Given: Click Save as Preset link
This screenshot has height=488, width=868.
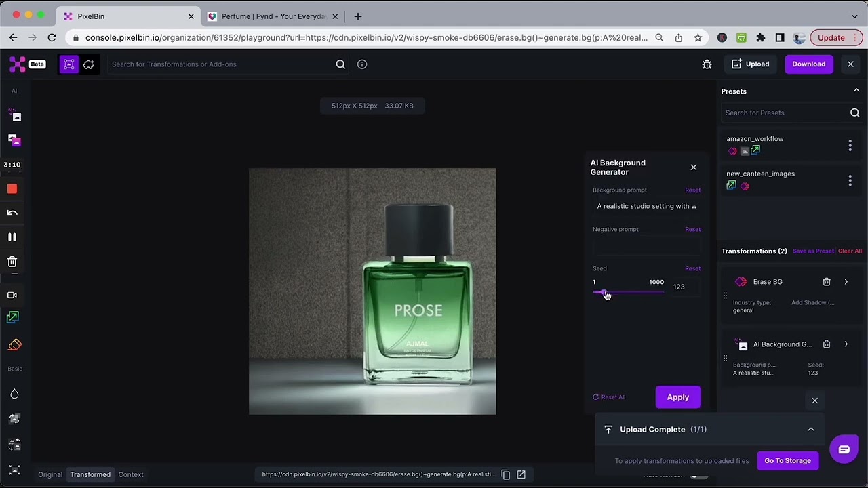Looking at the screenshot, I should coord(813,251).
